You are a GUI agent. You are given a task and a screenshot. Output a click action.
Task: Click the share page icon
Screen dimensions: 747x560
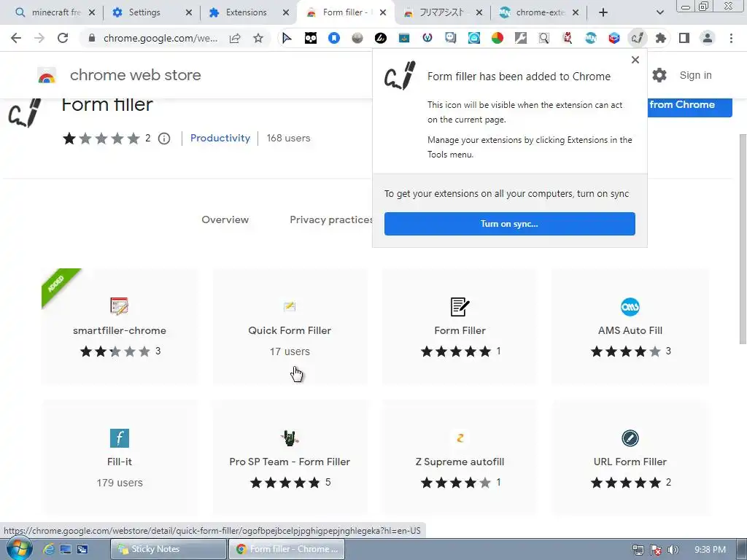tap(235, 38)
